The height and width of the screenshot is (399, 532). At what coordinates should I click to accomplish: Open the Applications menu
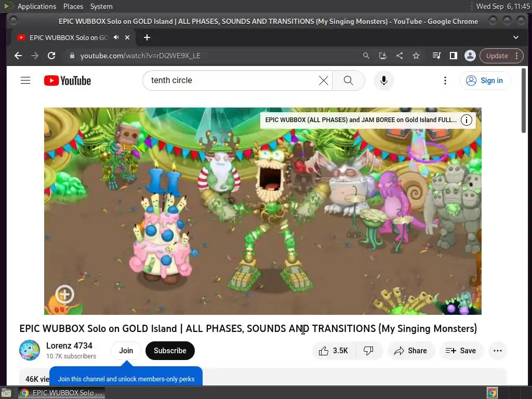(37, 6)
